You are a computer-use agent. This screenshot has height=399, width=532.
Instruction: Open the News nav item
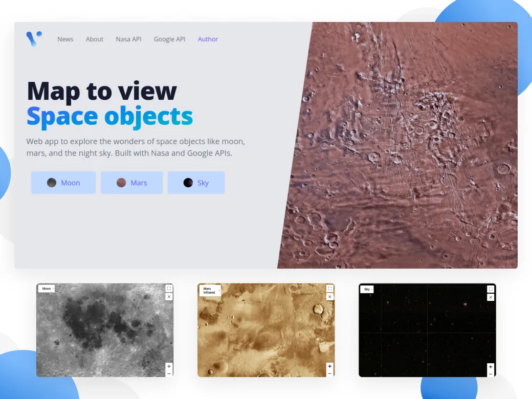(x=65, y=39)
